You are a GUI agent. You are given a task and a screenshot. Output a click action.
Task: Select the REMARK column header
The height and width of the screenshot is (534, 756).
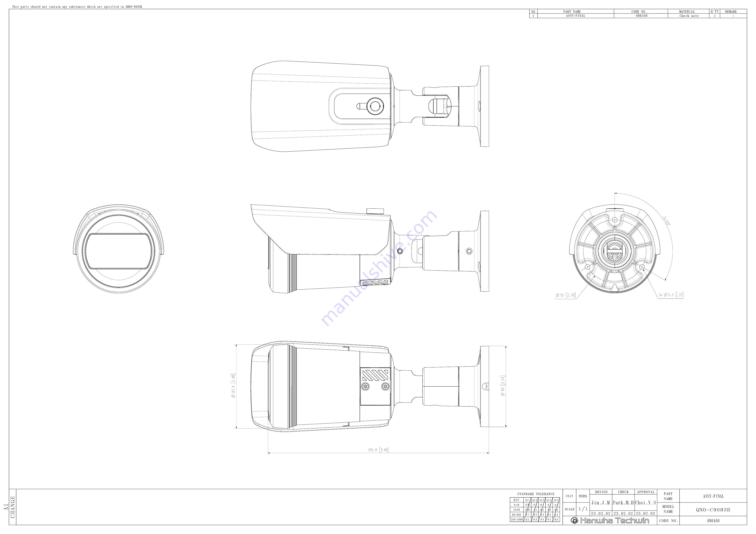click(x=731, y=12)
